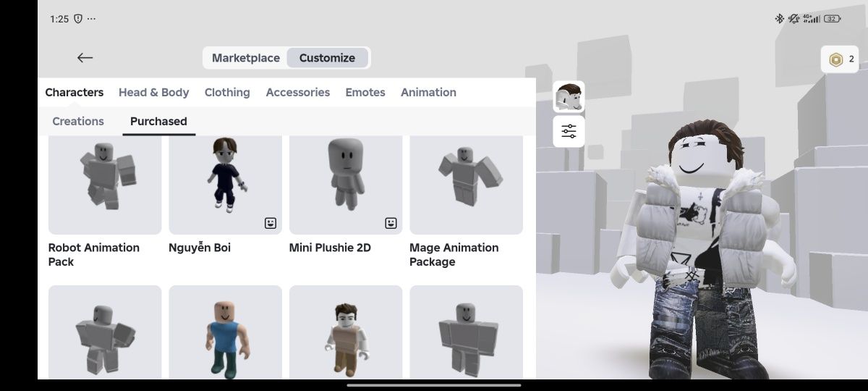Open the Clothing tab
Viewport: 868px width, 391px height.
click(227, 92)
